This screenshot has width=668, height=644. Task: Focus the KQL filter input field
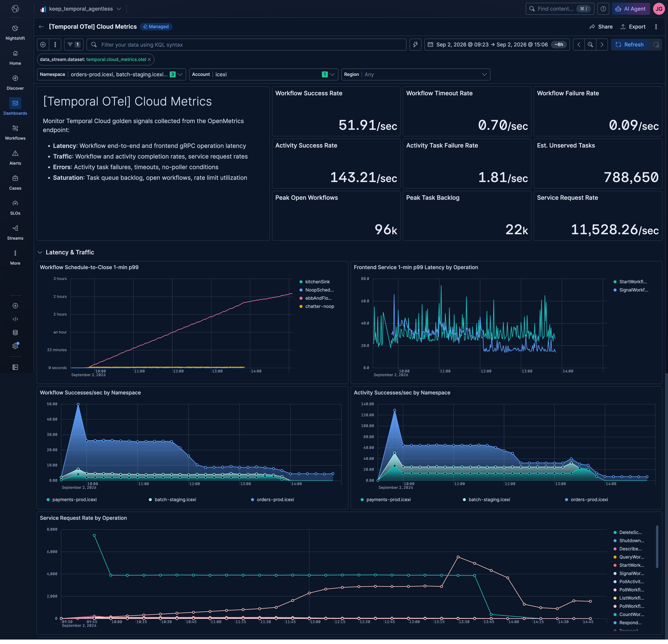pyautogui.click(x=246, y=45)
